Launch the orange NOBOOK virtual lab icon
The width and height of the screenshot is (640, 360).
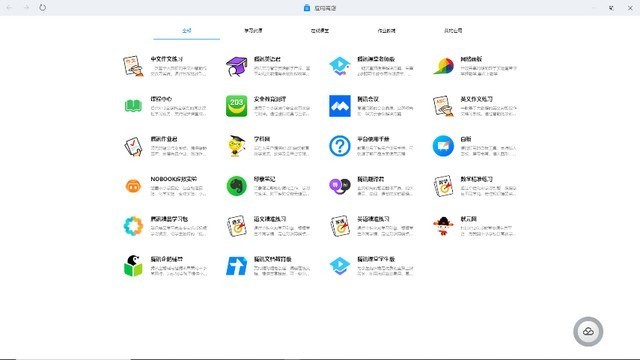(x=133, y=186)
